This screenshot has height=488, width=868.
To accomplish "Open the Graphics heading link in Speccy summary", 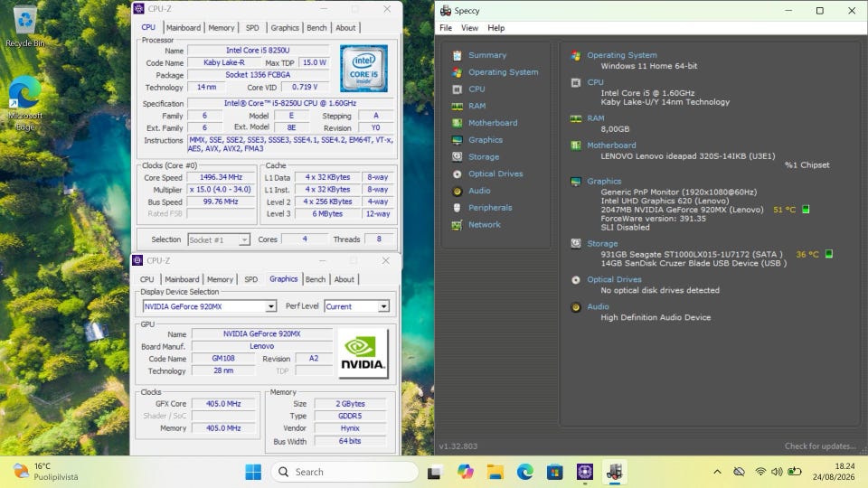I will tap(604, 182).
